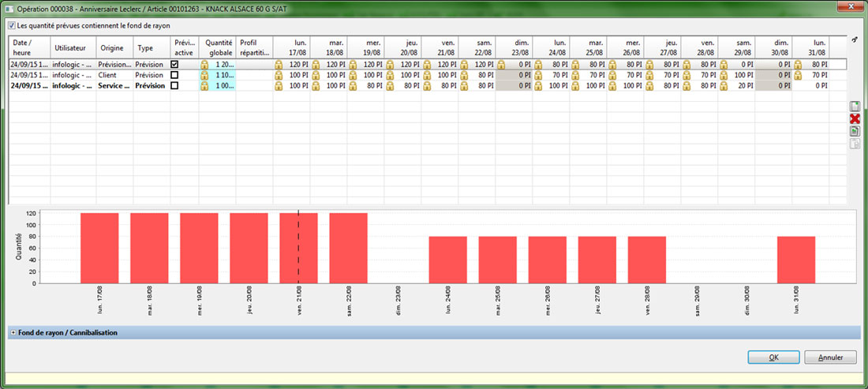Click bold 'Prévision' type cell in Service row
This screenshot has width=868, height=389.
click(x=152, y=86)
